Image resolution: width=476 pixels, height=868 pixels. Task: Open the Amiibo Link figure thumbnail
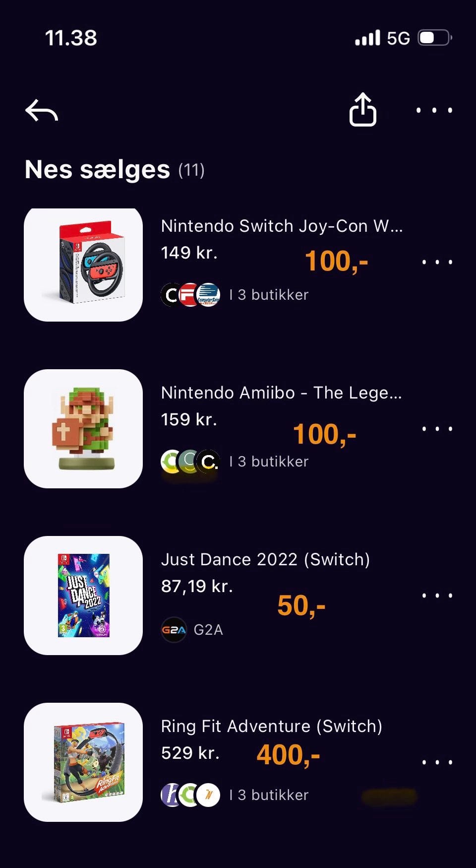83,429
